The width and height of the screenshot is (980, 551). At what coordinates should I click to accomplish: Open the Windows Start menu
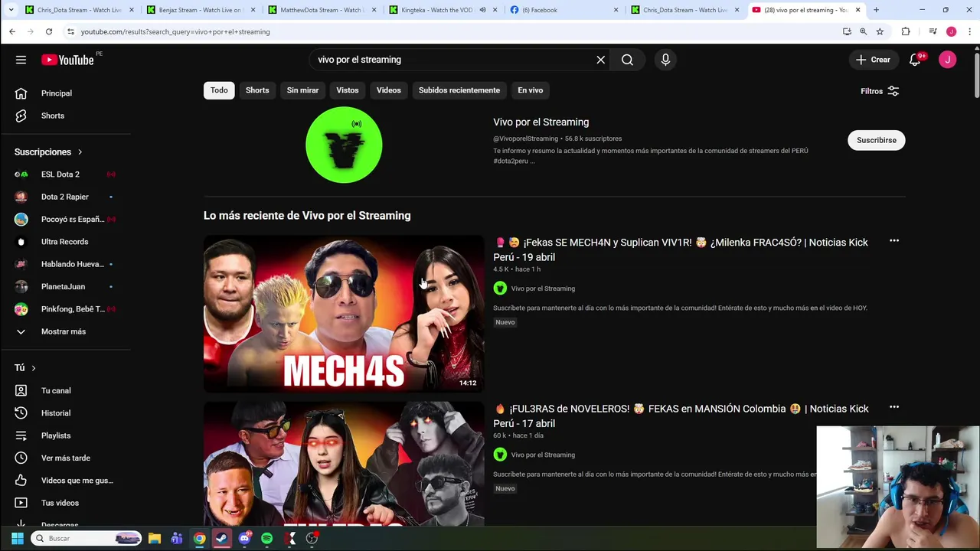tap(17, 539)
